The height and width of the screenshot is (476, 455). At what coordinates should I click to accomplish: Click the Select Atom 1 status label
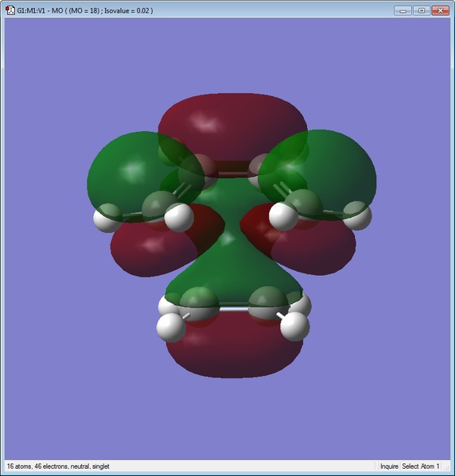420,466
